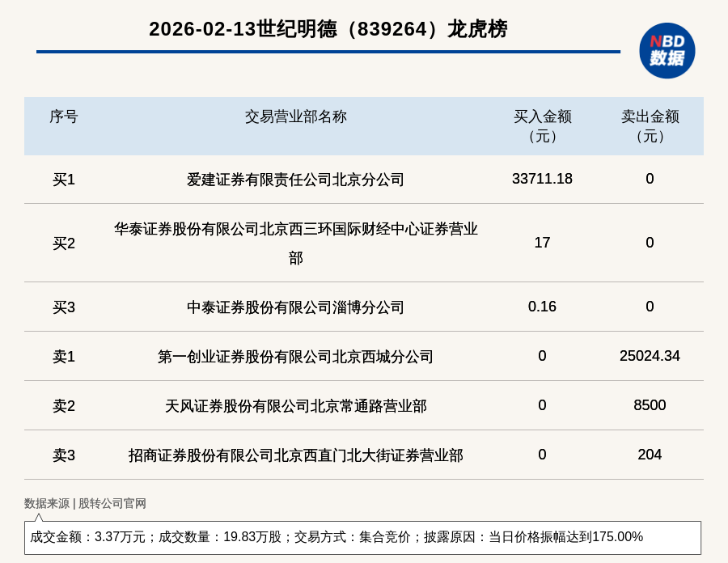Open 天风证券 北京常通路营业部 entry
Screen dimensions: 728x563
pos(295,406)
